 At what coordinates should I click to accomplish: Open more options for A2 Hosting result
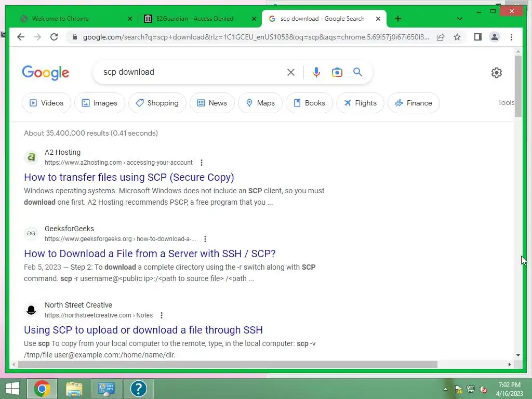(202, 163)
